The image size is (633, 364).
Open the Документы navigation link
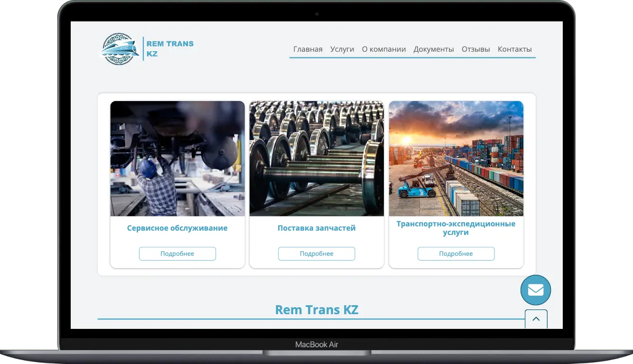click(x=433, y=49)
